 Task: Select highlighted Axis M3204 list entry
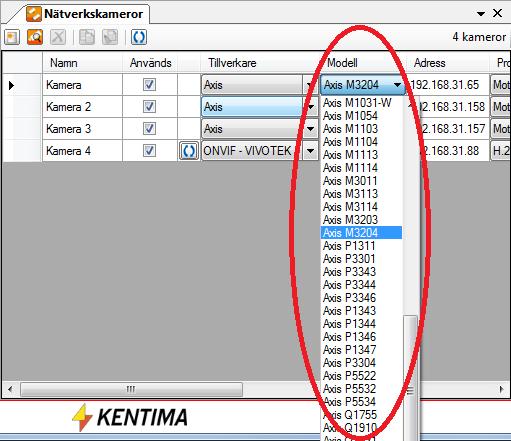[361, 233]
